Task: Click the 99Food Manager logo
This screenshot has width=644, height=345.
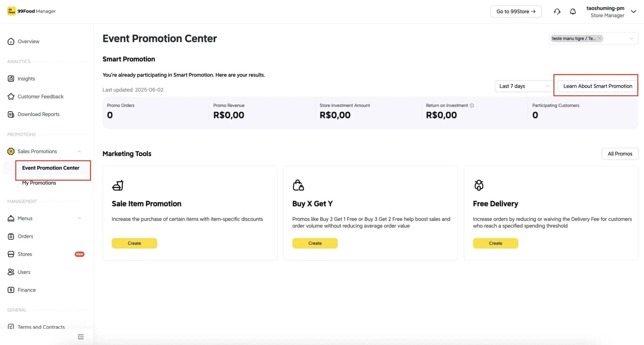Action: coord(31,11)
